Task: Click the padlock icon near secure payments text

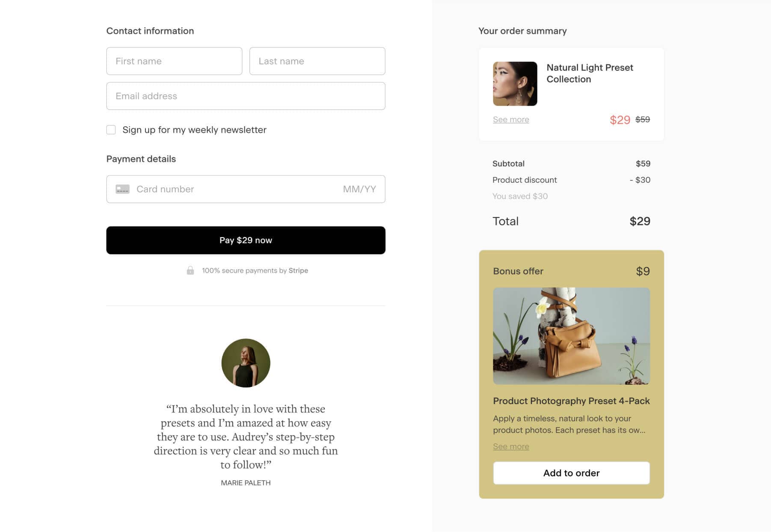Action: point(191,270)
